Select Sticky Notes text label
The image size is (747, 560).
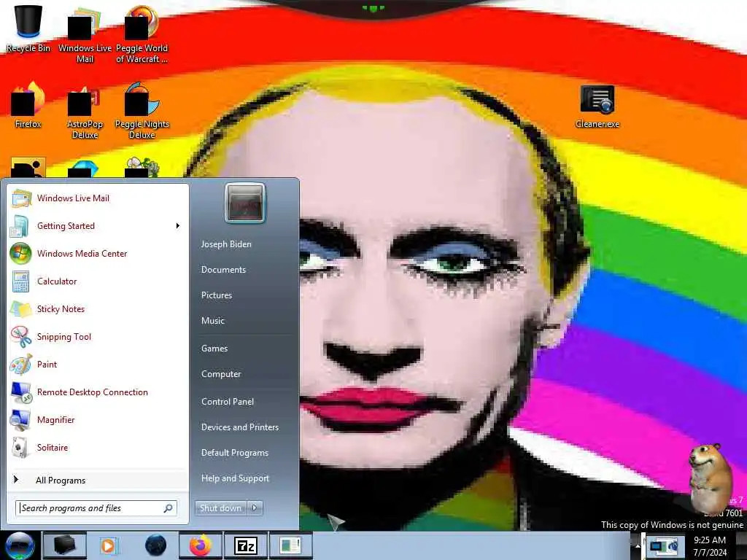click(61, 309)
